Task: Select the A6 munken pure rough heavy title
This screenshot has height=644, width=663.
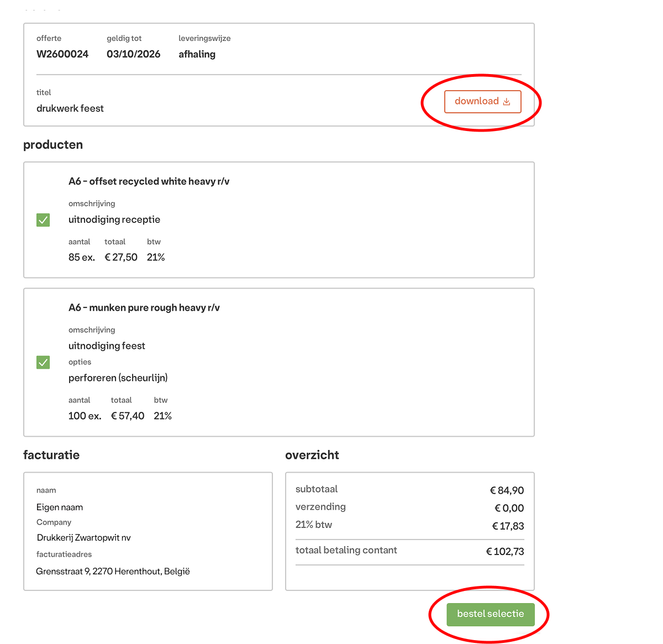Action: click(x=144, y=308)
